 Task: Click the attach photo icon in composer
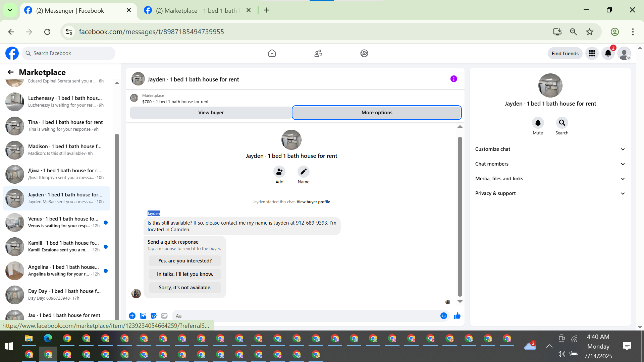coord(143,316)
